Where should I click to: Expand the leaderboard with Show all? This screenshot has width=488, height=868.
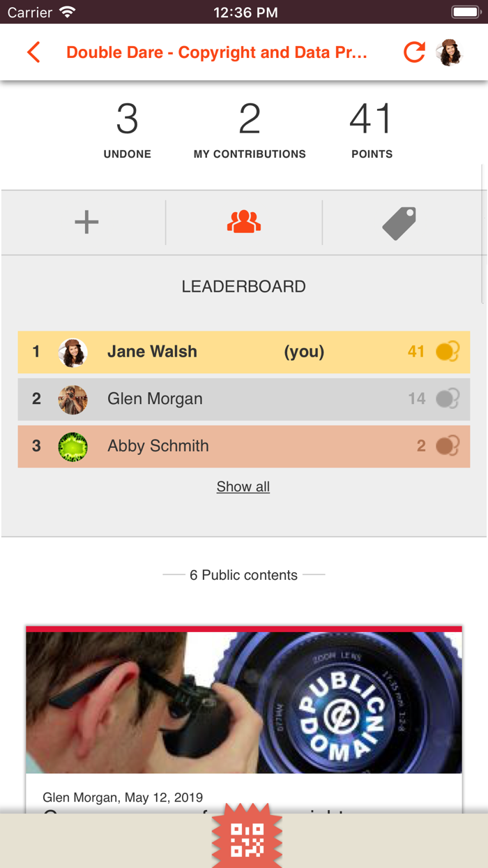click(243, 486)
